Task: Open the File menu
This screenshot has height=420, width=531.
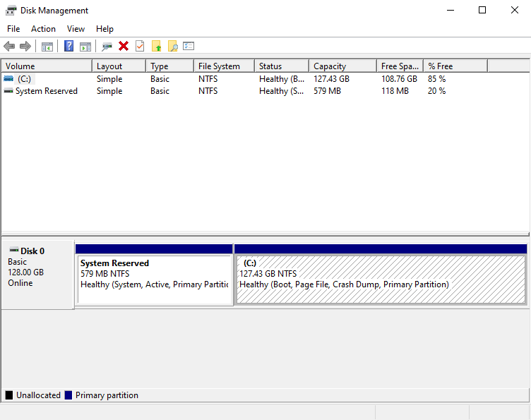Action: 13,29
